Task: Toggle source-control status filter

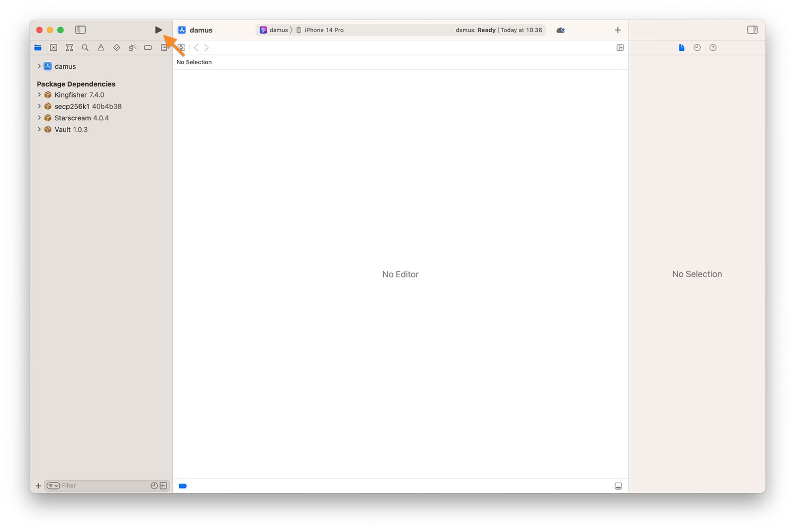Action: coord(163,486)
